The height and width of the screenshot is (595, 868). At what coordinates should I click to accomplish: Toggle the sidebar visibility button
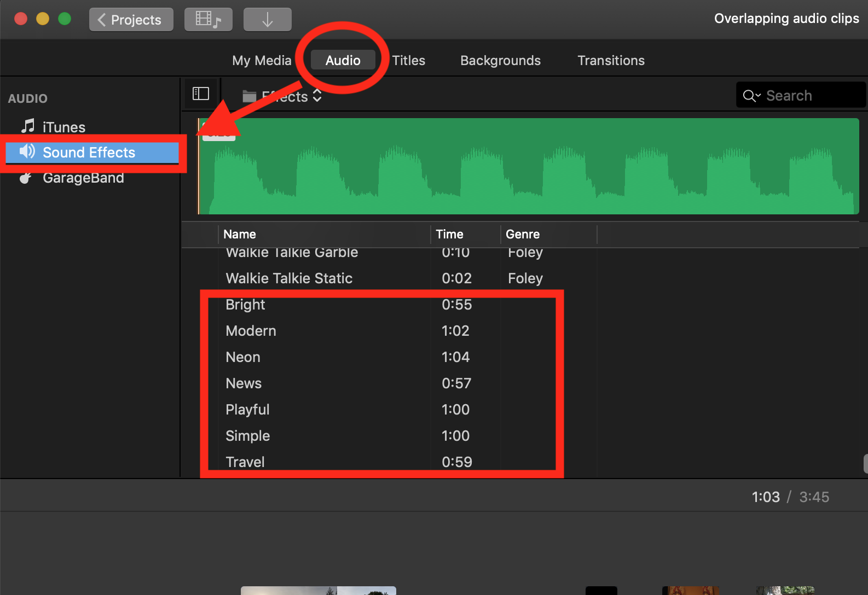[201, 94]
